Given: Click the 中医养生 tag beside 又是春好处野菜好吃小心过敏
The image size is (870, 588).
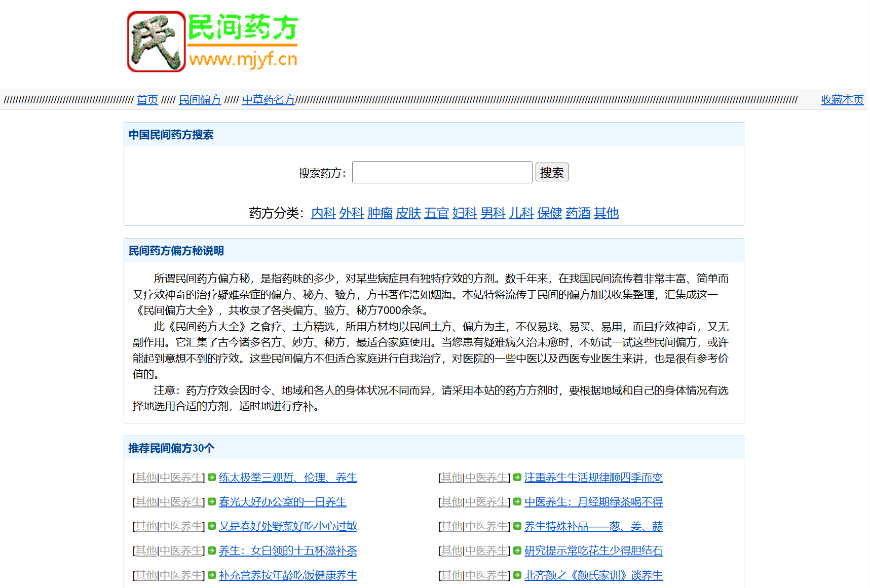Looking at the screenshot, I should (x=180, y=526).
